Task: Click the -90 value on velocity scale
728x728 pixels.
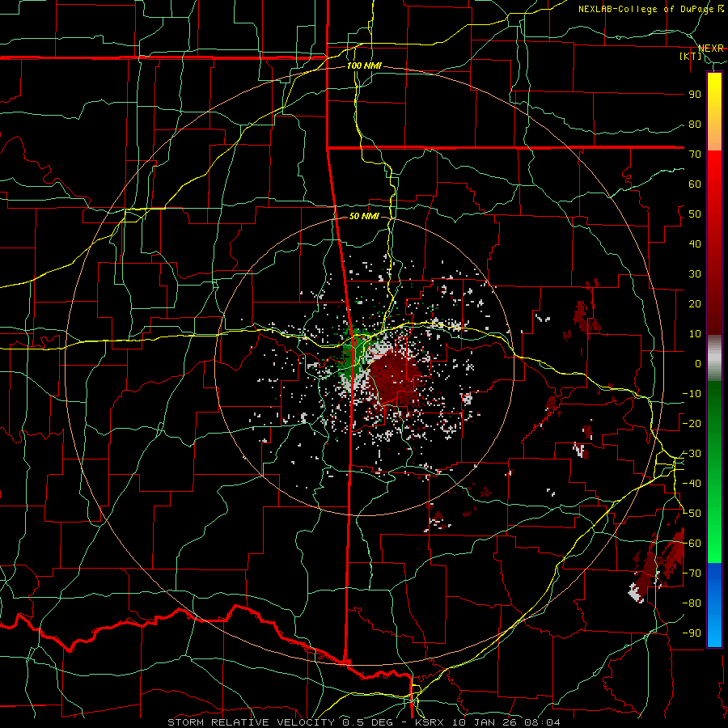Action: pos(692,633)
